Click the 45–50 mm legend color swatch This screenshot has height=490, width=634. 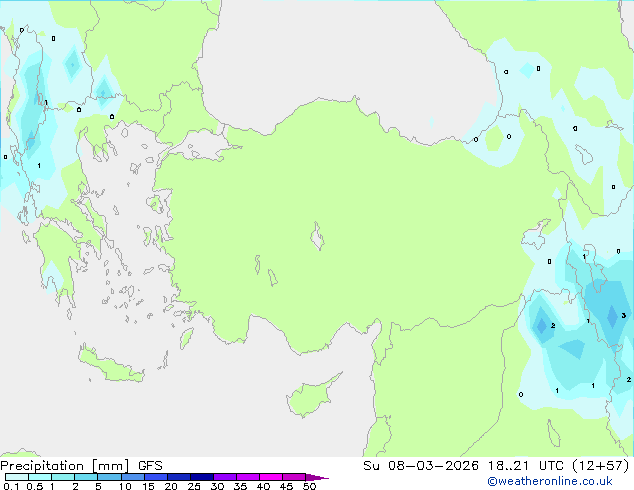point(294,477)
